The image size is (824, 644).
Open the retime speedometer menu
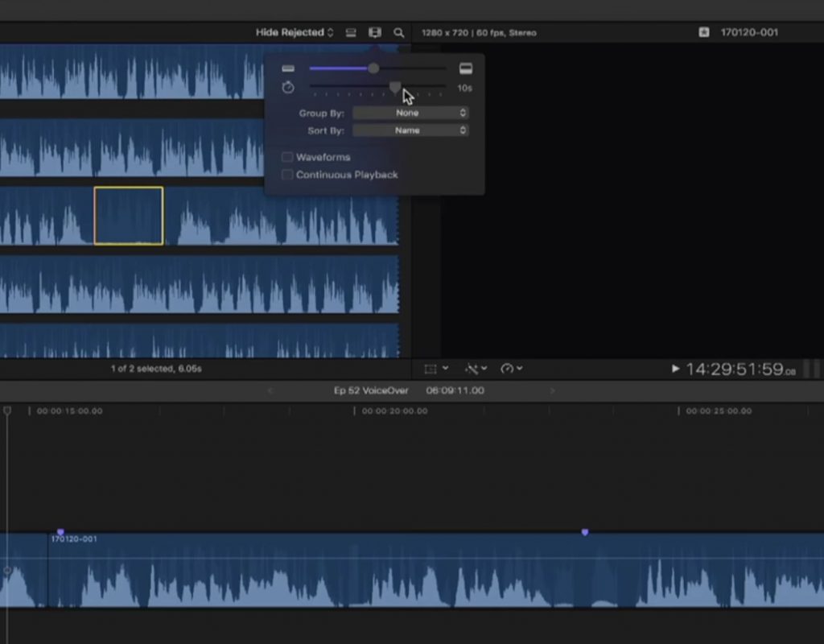pyautogui.click(x=511, y=369)
